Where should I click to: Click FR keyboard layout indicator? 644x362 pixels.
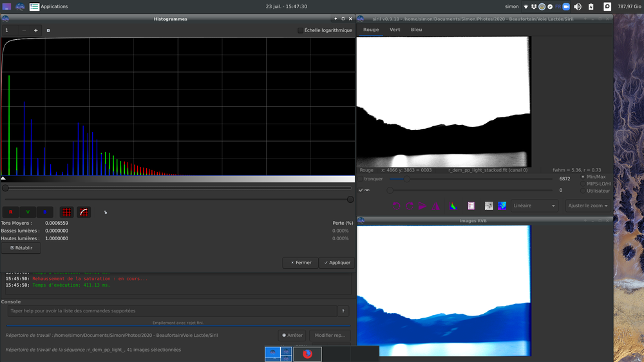(x=558, y=6)
